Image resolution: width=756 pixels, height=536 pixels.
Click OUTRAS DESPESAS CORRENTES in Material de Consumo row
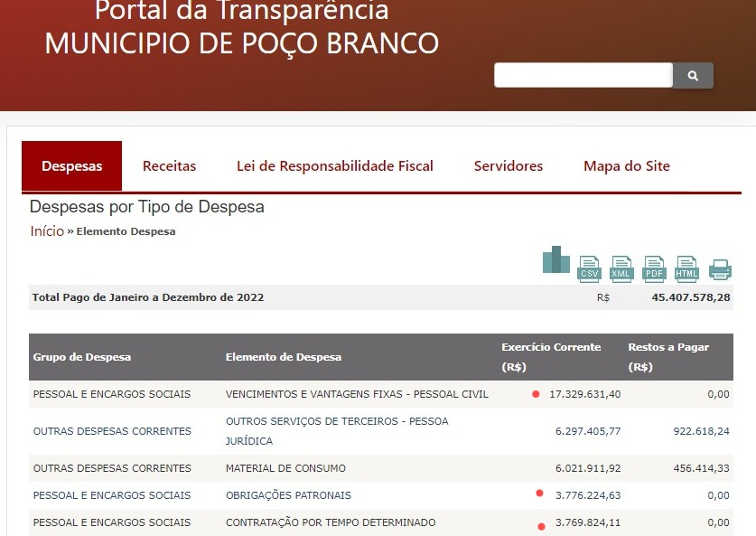coord(112,468)
